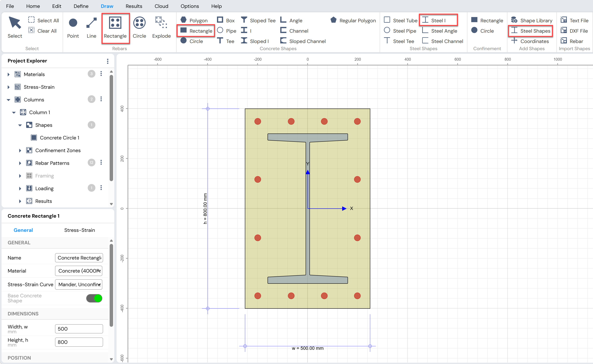Collapse the Columns tree node
Screen dimensions: 593x364
point(8,100)
